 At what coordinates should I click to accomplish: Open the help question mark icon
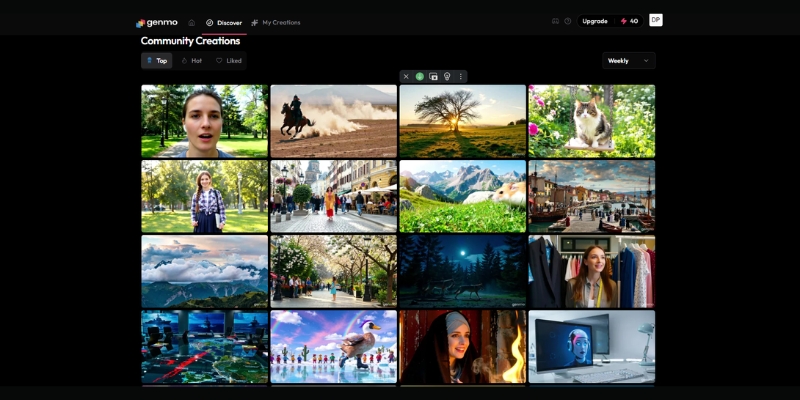(567, 21)
